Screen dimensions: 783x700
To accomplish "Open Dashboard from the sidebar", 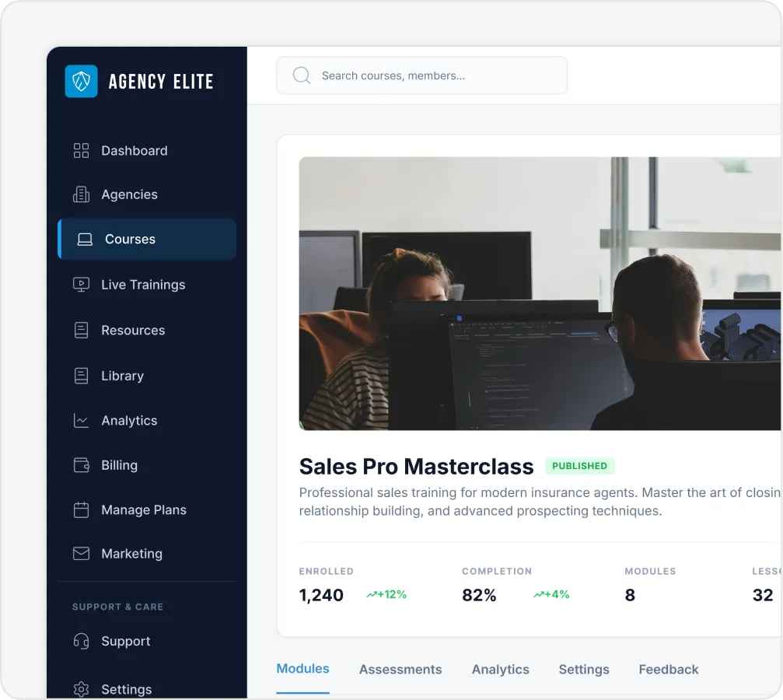I will click(147, 150).
